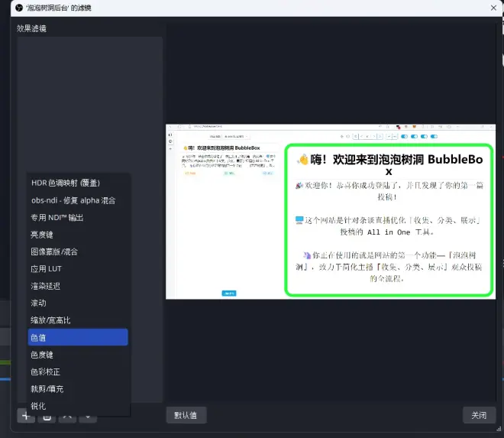Add the 渲染延迟 filter
504x438 pixels.
[78, 286]
